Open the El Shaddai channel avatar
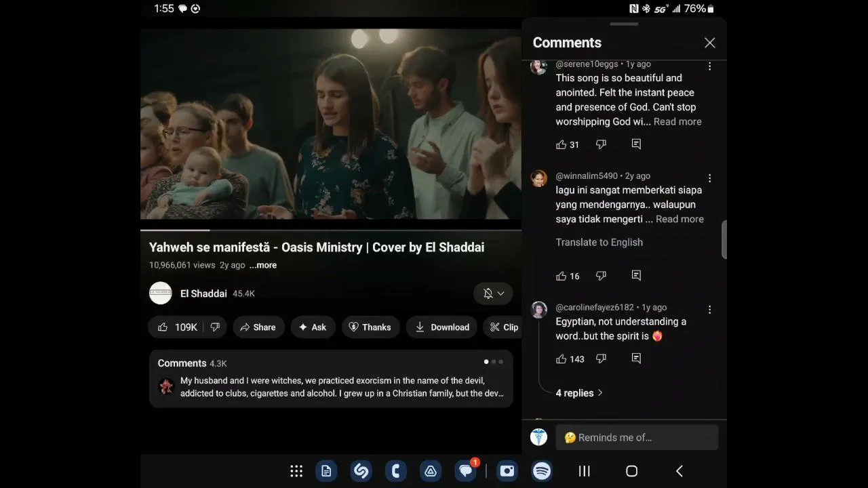 161,293
